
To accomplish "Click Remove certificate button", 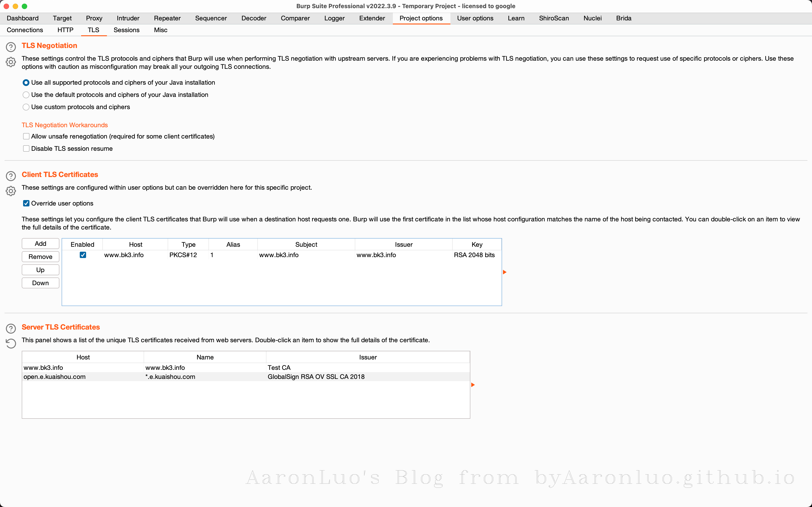I will tap(40, 256).
